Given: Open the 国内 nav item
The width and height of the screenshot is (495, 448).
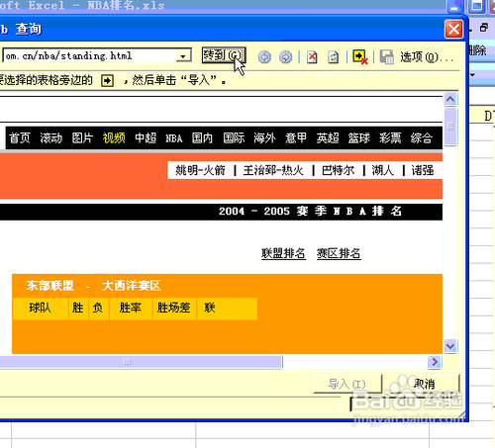Looking at the screenshot, I should click(203, 137).
